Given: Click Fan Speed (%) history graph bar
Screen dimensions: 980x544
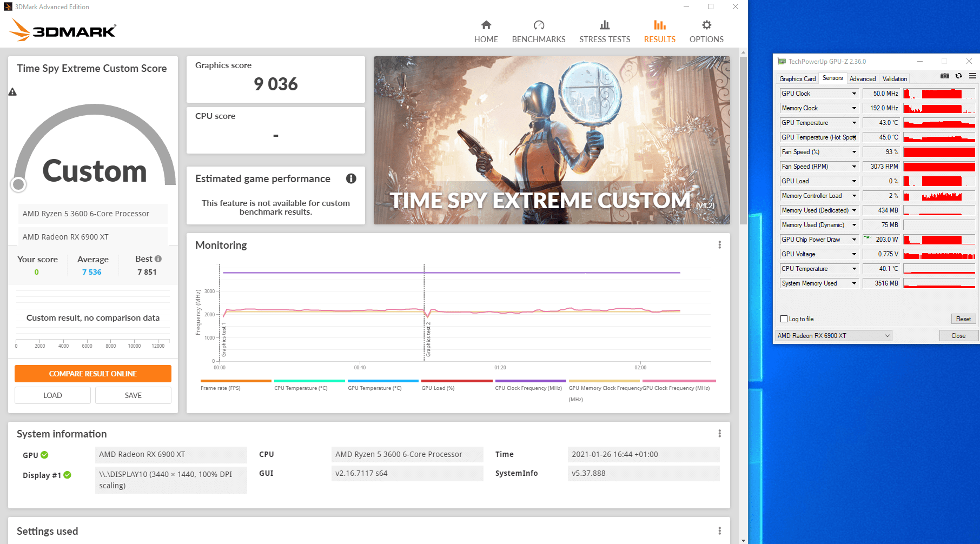Looking at the screenshot, I should coord(939,152).
